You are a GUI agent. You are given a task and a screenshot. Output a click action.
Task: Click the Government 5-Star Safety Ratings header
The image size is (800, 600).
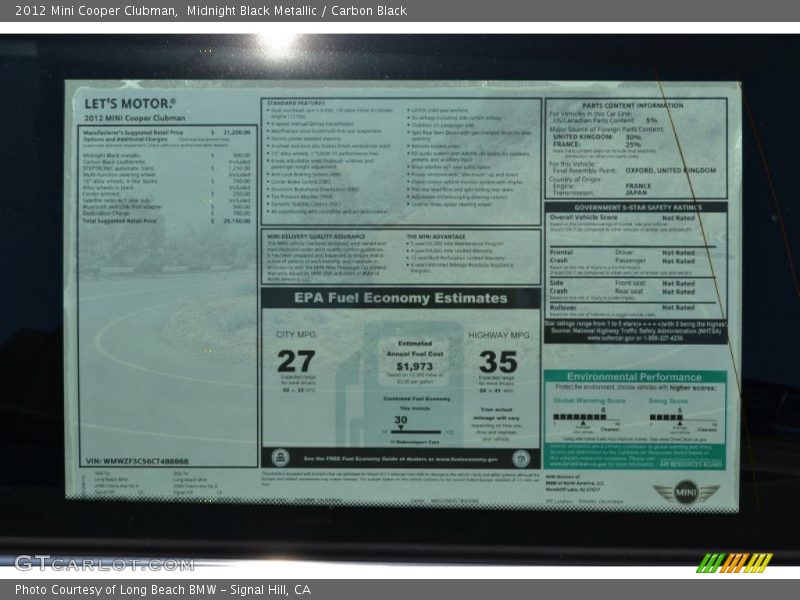pos(636,207)
